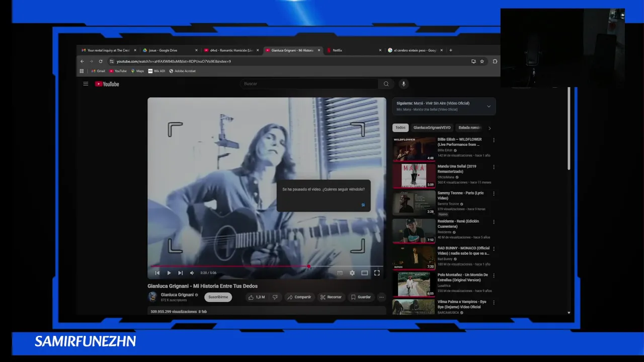Toggle subtitles on the player

coord(340,273)
